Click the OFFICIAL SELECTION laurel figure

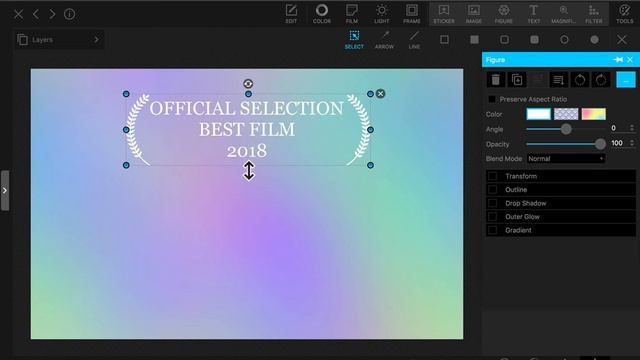click(x=248, y=130)
